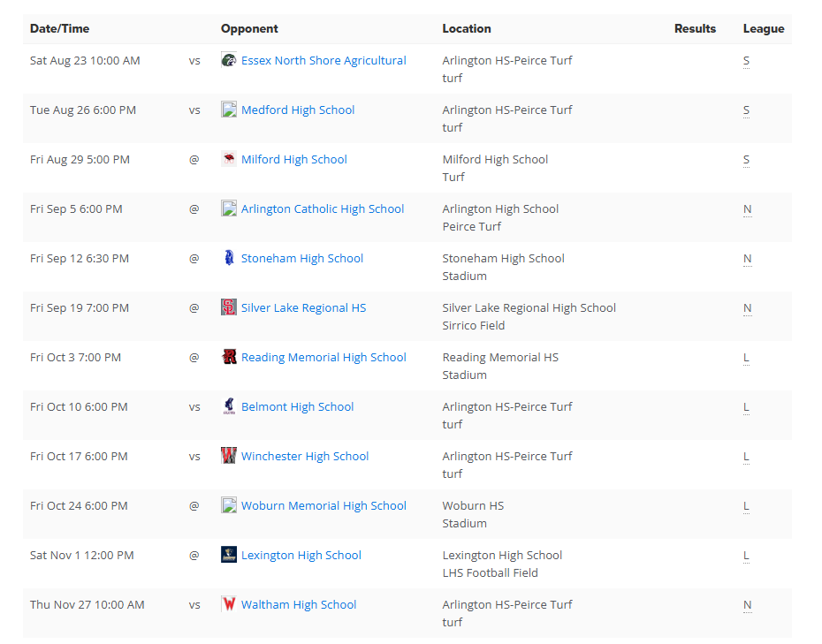Select date Fri Oct 10 6:00 PM
This screenshot has width=822, height=644.
click(x=79, y=407)
